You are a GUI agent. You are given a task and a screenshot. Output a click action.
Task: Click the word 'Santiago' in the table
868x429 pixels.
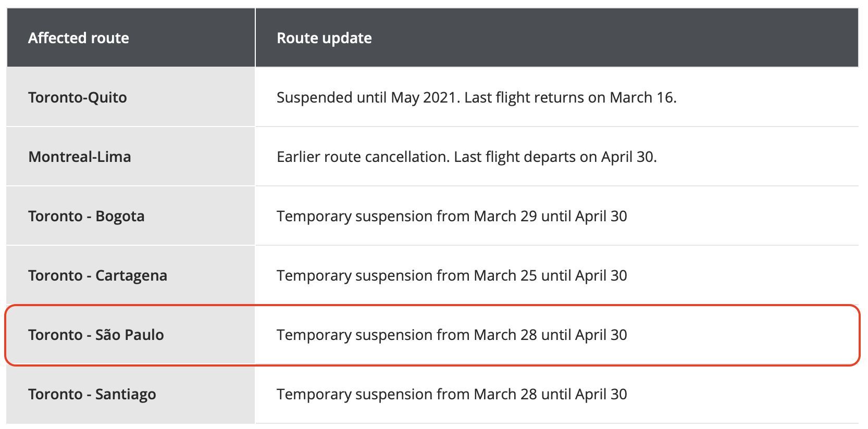tap(126, 395)
